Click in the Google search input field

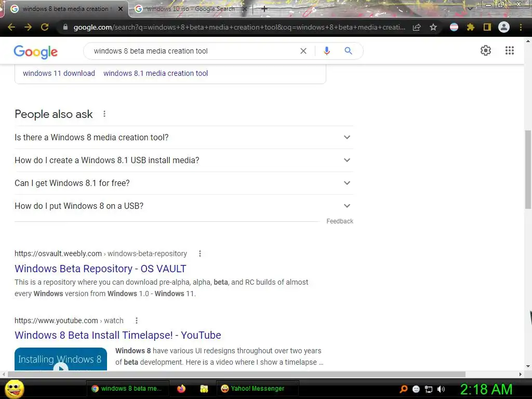pyautogui.click(x=193, y=51)
